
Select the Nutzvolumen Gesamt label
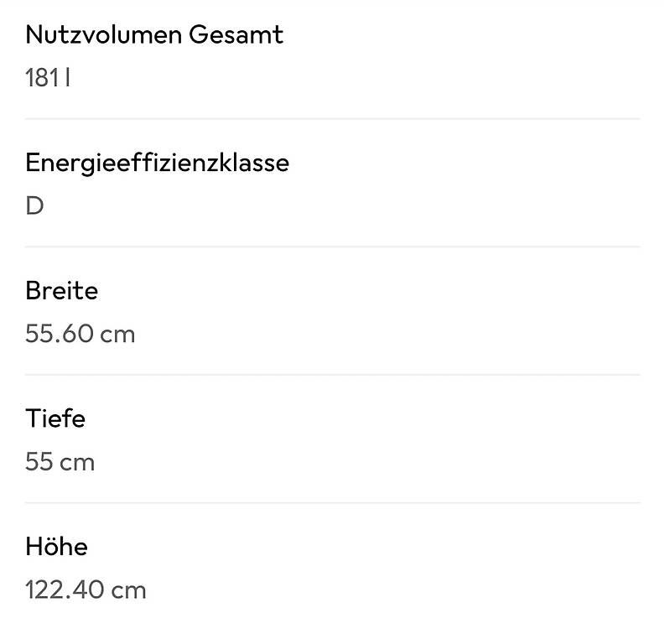tap(154, 34)
